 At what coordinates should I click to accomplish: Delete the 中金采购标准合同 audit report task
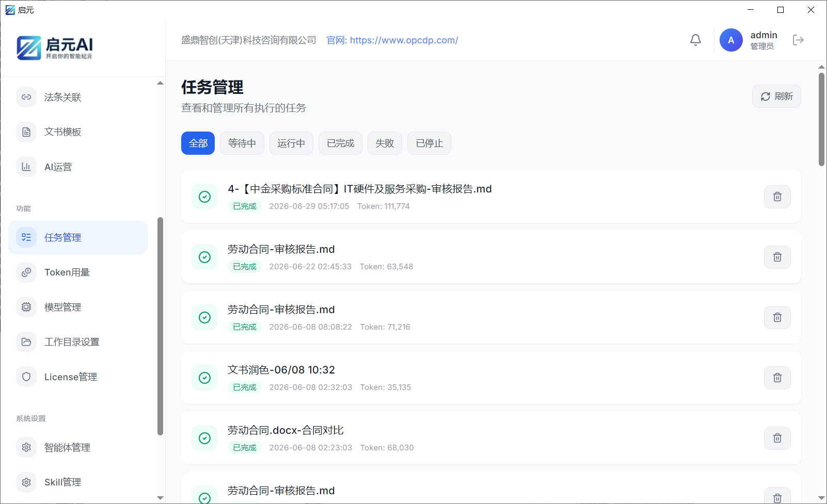click(x=777, y=197)
